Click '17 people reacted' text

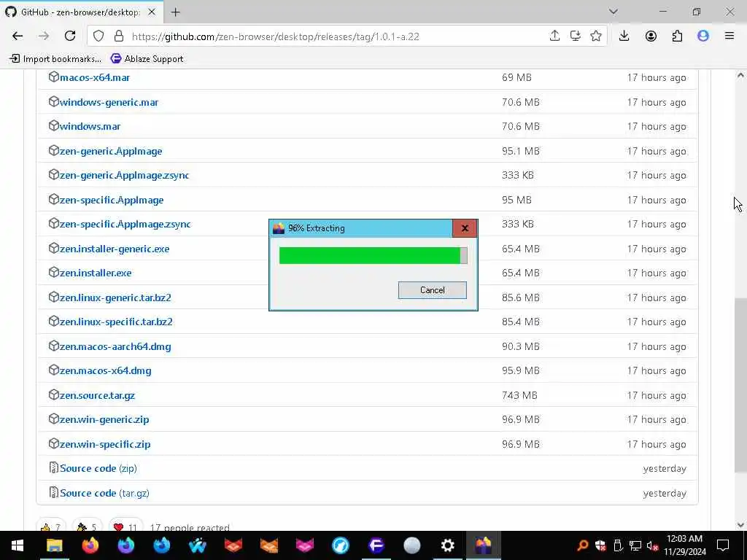[x=190, y=528]
